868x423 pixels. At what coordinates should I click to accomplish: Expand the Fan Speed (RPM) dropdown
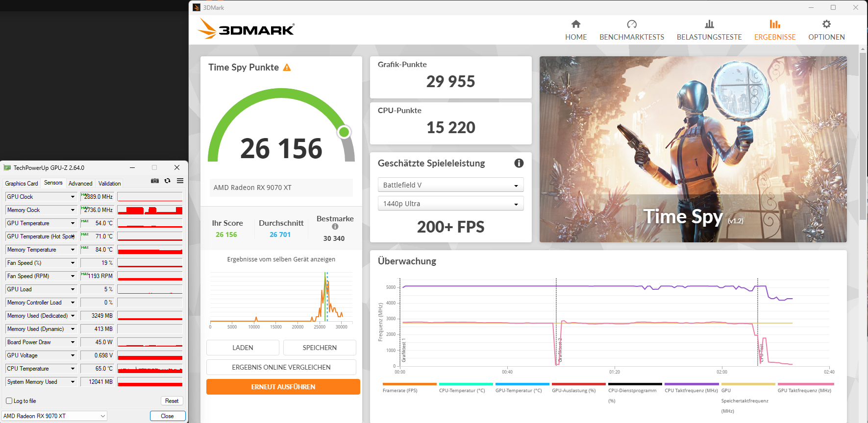(x=73, y=276)
